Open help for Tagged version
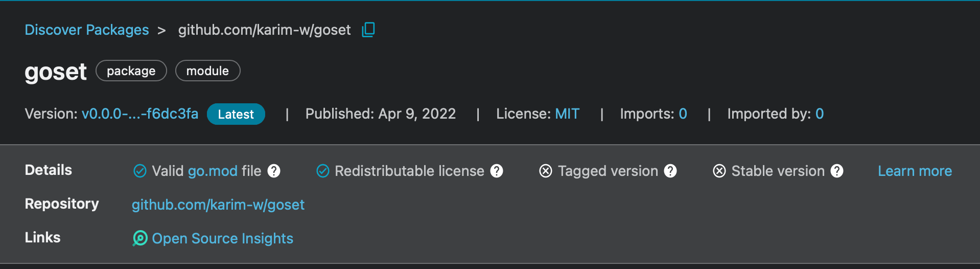 pyautogui.click(x=670, y=171)
